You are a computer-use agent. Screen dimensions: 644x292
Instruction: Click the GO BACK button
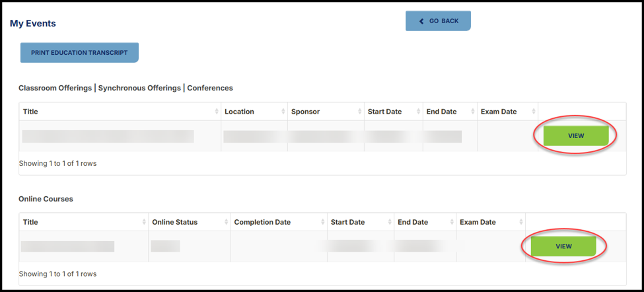438,21
